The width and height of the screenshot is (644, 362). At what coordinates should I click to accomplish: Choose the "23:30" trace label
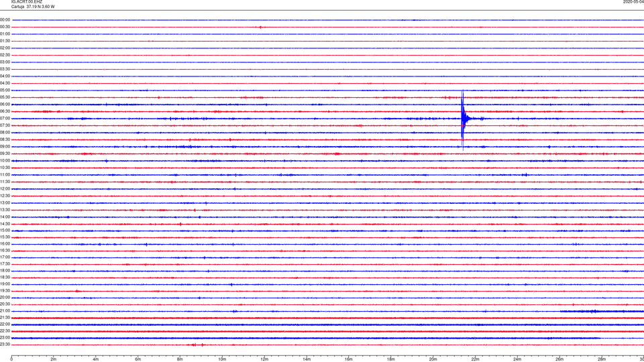coord(5,345)
